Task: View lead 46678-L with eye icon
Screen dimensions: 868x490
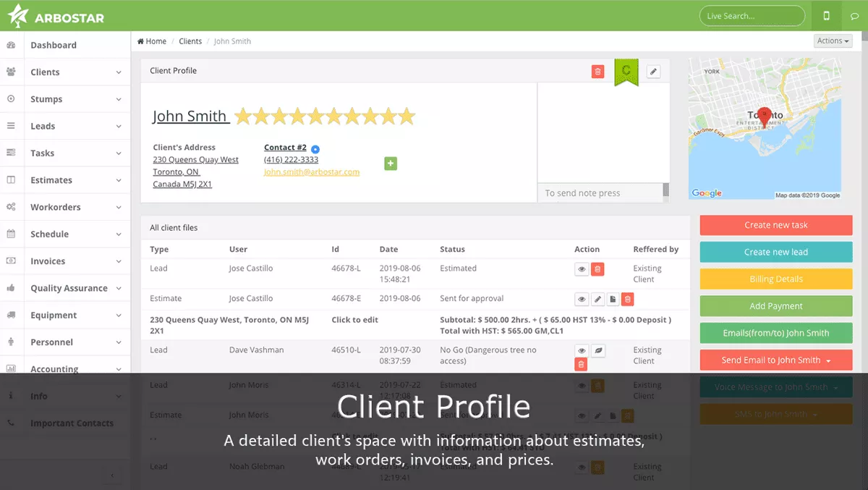Action: click(582, 269)
